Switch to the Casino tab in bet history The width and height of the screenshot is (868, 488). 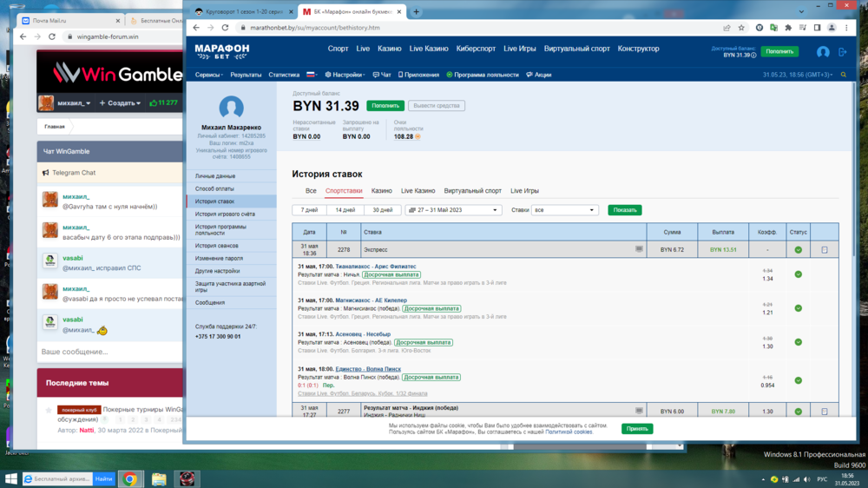point(382,190)
